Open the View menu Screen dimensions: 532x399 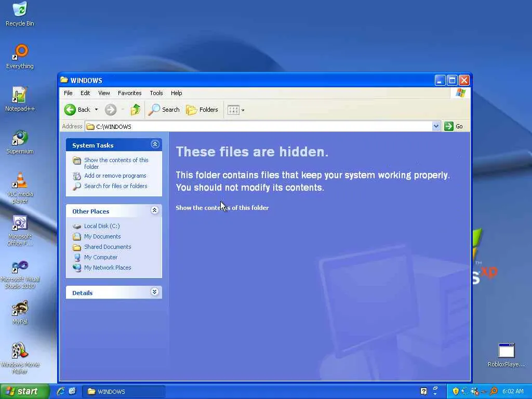coord(104,93)
